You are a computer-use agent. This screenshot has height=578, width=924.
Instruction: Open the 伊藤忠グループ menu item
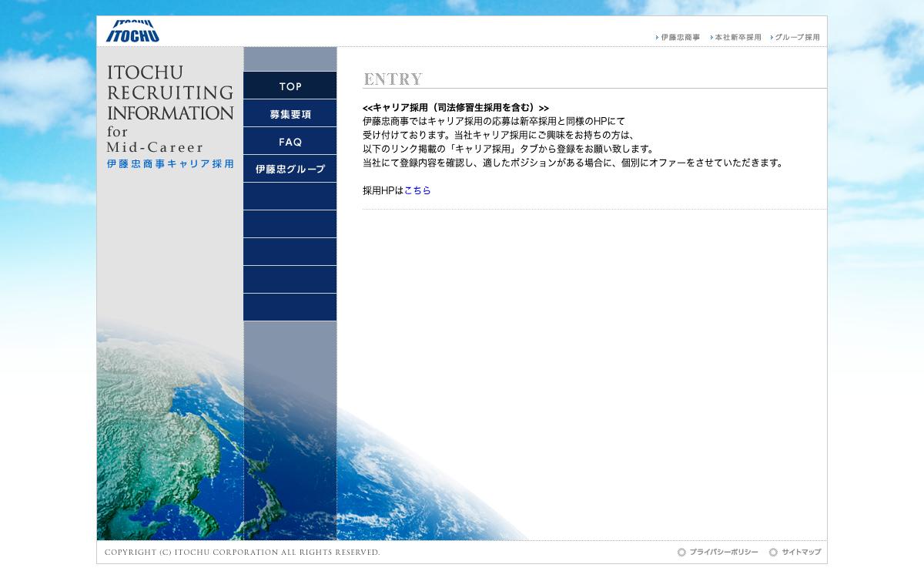tap(290, 169)
